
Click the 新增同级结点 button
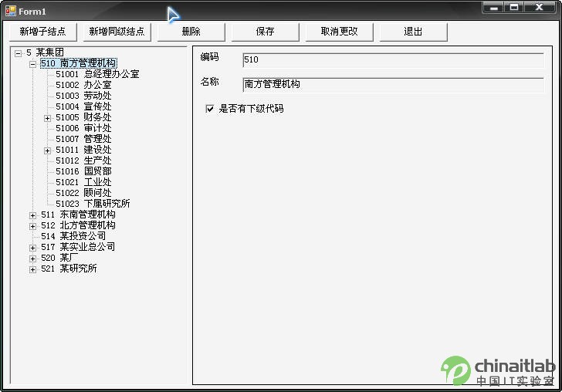coord(117,32)
